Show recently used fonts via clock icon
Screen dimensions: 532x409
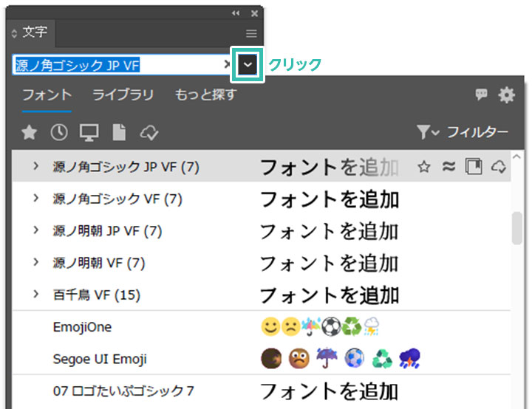[x=59, y=133]
